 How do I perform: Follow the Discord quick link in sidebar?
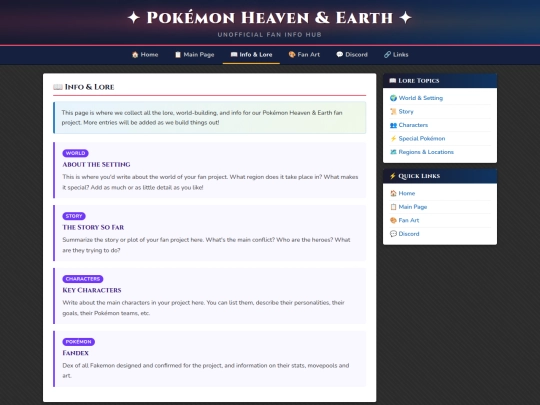[x=409, y=233]
